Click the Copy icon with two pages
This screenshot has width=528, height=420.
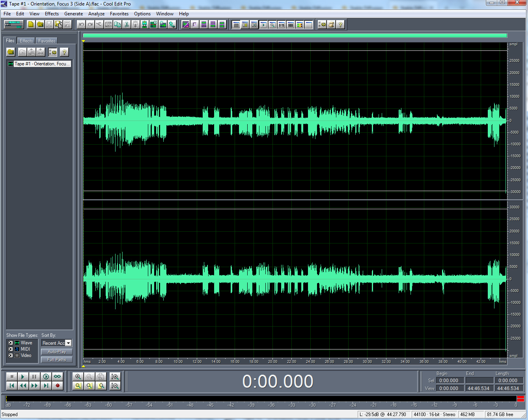118,24
